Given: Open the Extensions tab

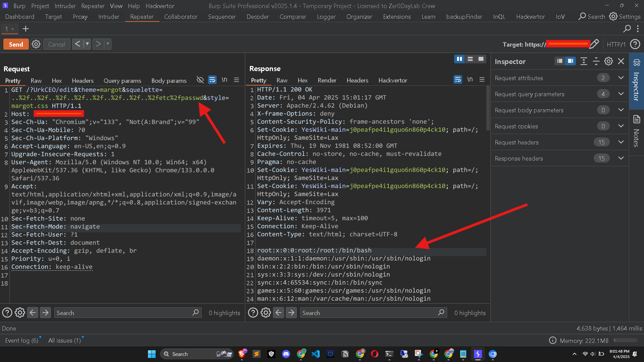Looking at the screenshot, I should (397, 16).
